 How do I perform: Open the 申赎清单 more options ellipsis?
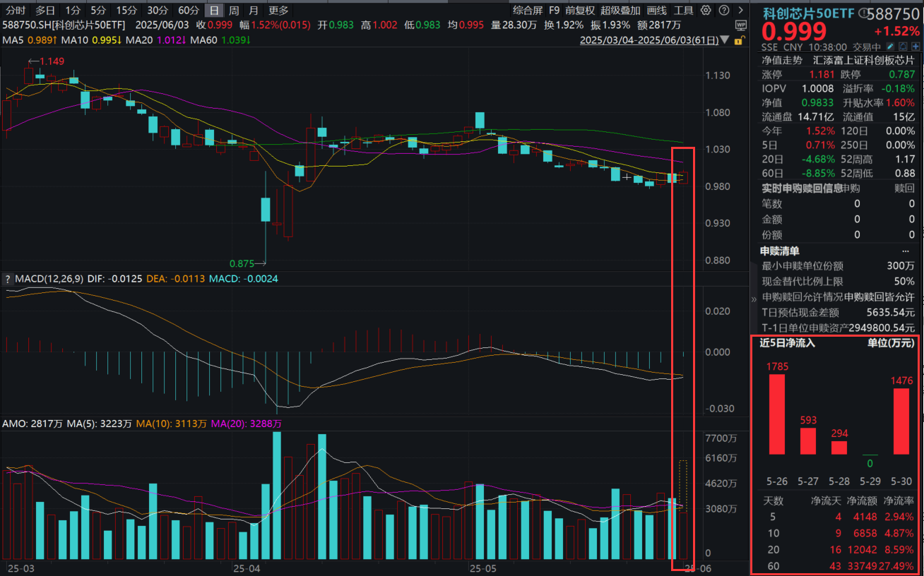906,251
